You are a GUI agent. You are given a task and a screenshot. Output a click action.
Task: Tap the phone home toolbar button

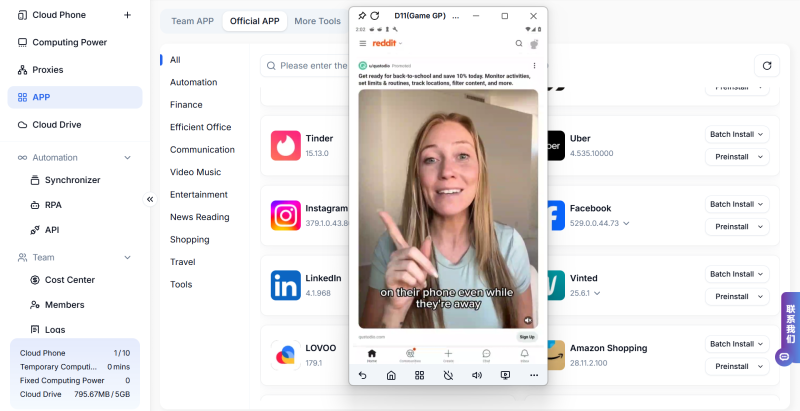pyautogui.click(x=391, y=375)
